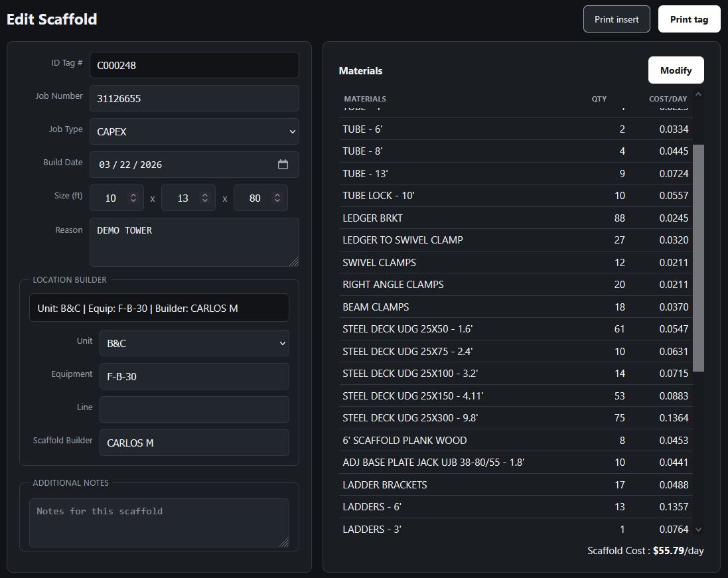
Task: Select the RIGHT ANGLE CLAMPS row
Action: tap(516, 285)
